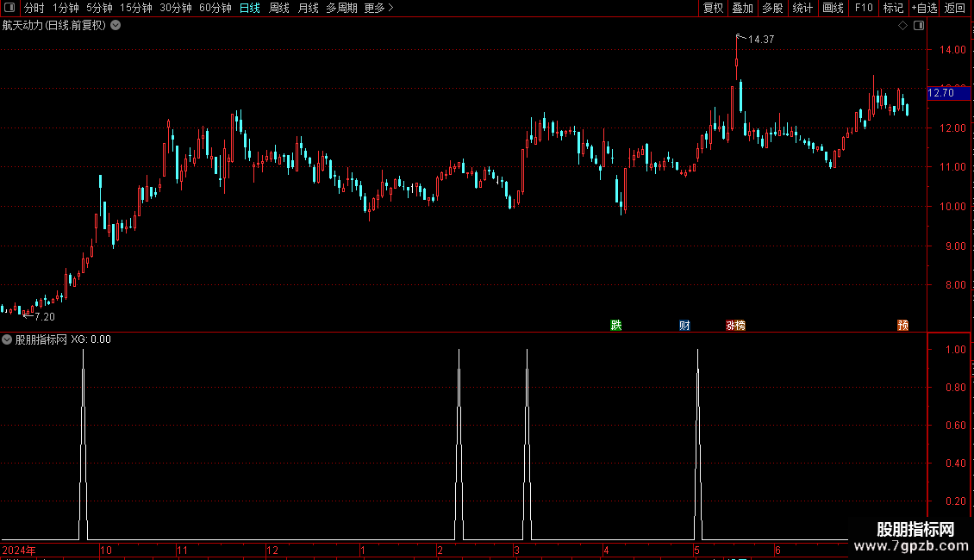Toggle the left sidebar panel icon

[9, 8]
